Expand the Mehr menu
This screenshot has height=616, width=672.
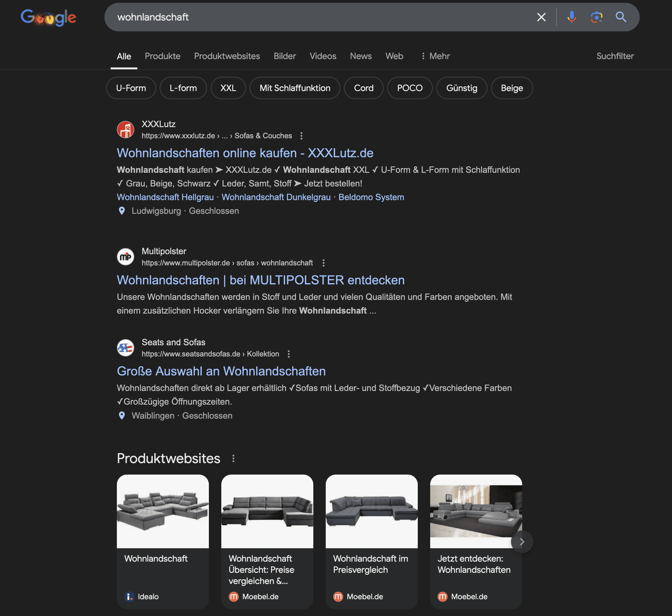(x=435, y=56)
